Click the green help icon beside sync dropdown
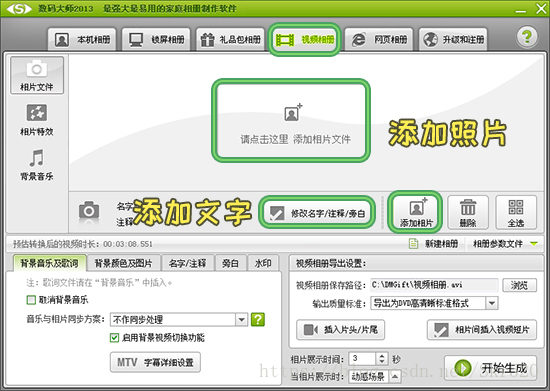 (258, 319)
